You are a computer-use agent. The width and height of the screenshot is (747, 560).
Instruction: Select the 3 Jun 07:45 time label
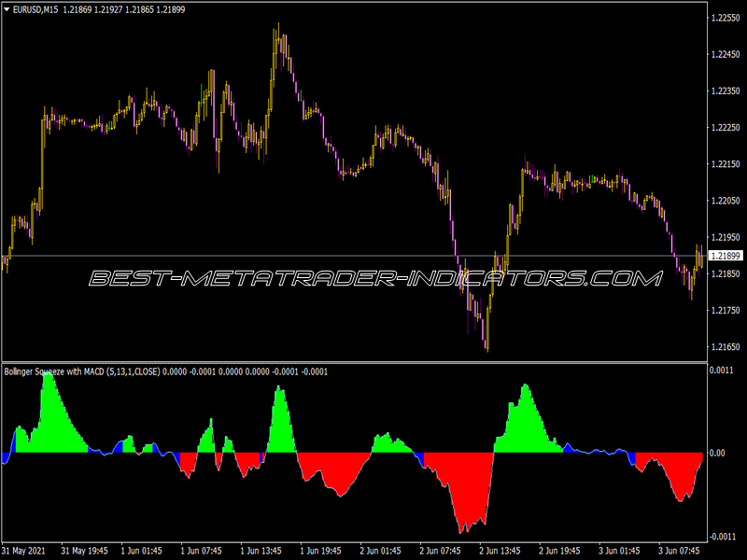680,551
